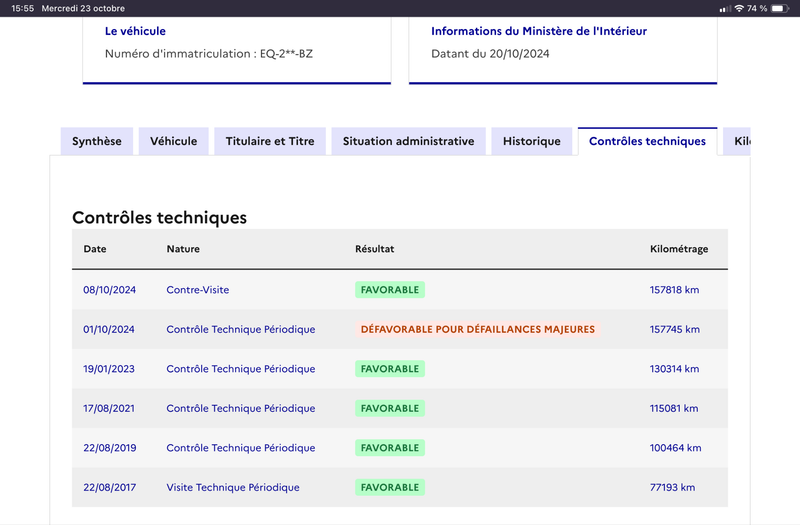Select the 130314 km value
Screen dimensions: 800x525
[x=674, y=369]
